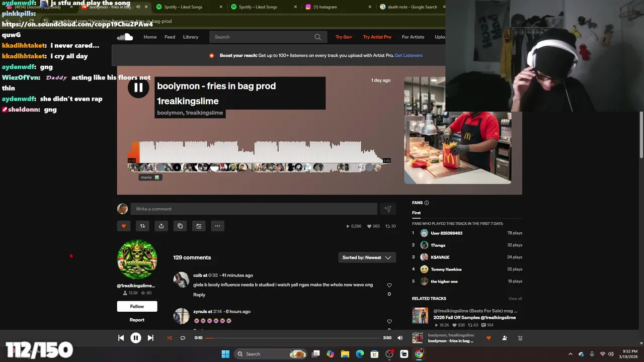Open File Explorer from taskbar

345,354
